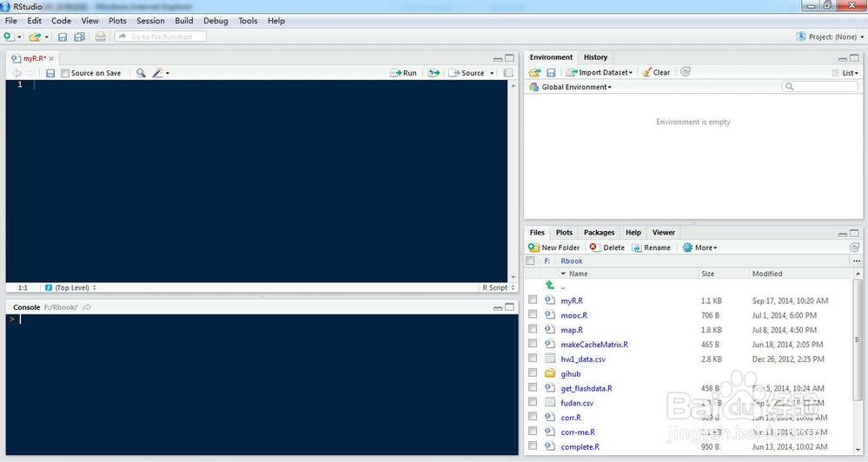The height and width of the screenshot is (462, 868).
Task: Click the save icon in the editor toolbar
Action: coord(50,73)
